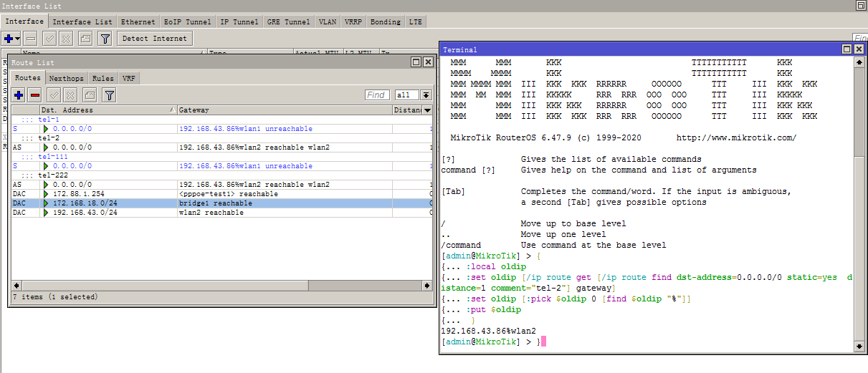
Task: Open the filter funnel in the Interface List toolbar
Action: [105, 39]
